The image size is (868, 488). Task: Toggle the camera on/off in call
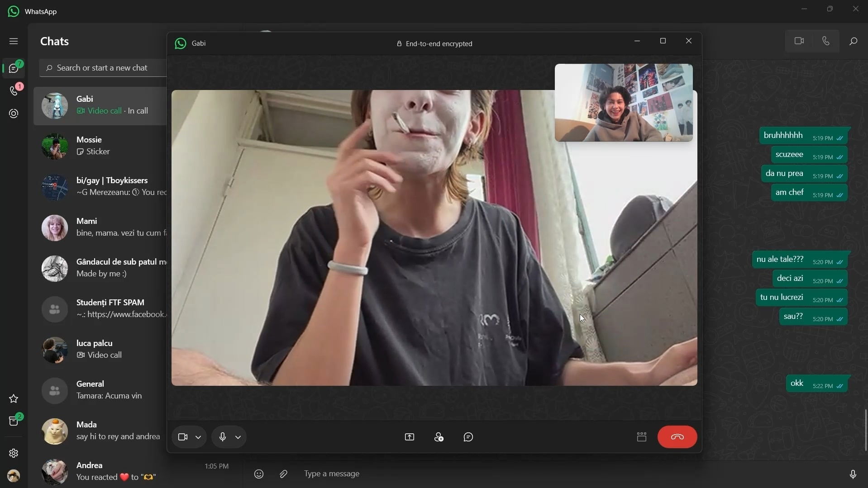click(183, 437)
